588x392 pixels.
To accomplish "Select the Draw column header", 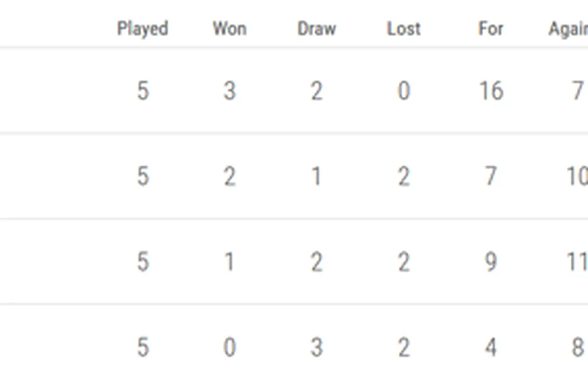I will click(x=316, y=29).
